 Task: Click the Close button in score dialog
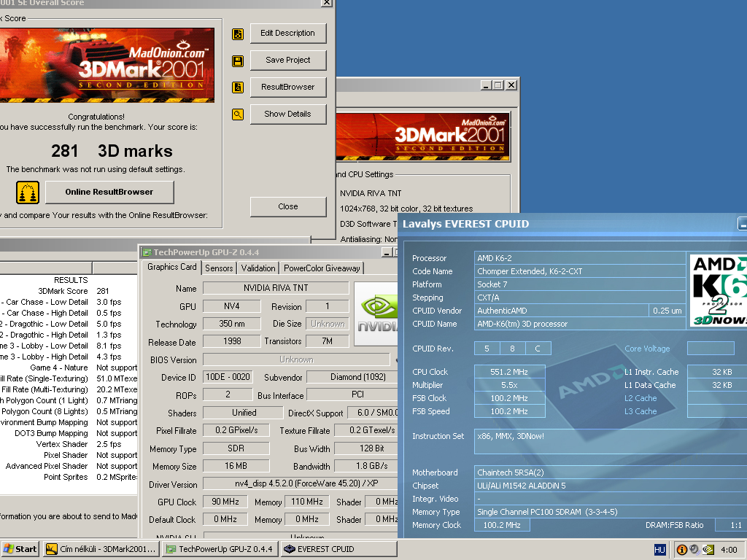point(287,206)
